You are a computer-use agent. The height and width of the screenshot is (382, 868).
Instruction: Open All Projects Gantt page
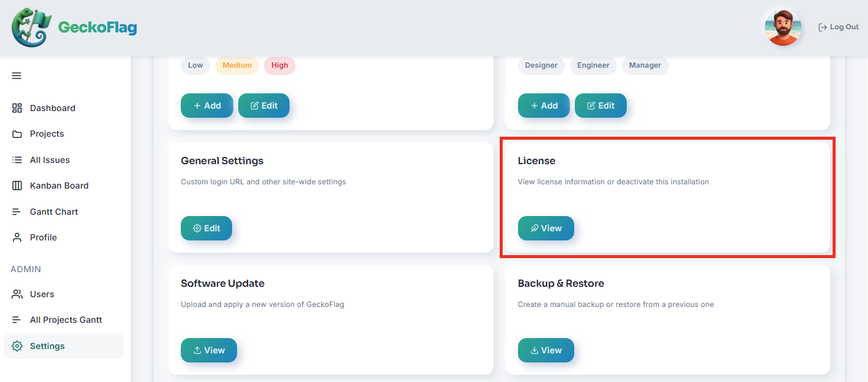[x=64, y=320]
